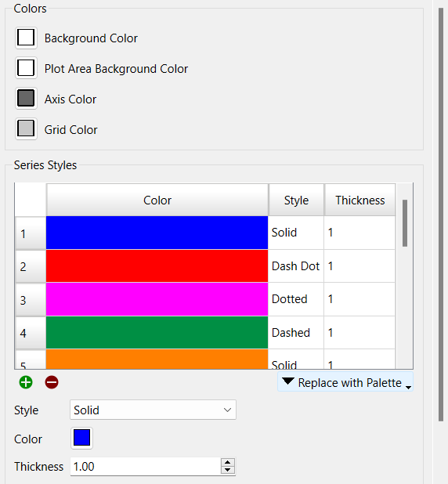Click the blue series Color swatch below Style

[x=81, y=438]
